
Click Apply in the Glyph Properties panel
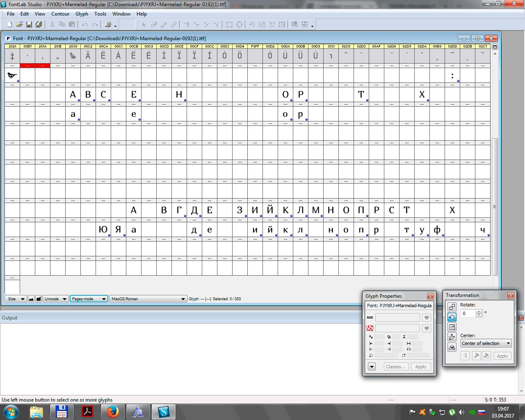coord(421,367)
